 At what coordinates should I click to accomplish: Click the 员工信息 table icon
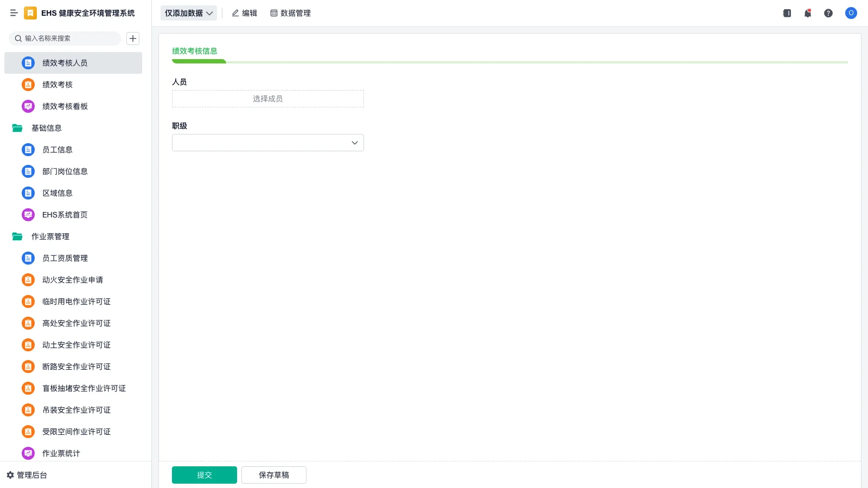click(28, 150)
